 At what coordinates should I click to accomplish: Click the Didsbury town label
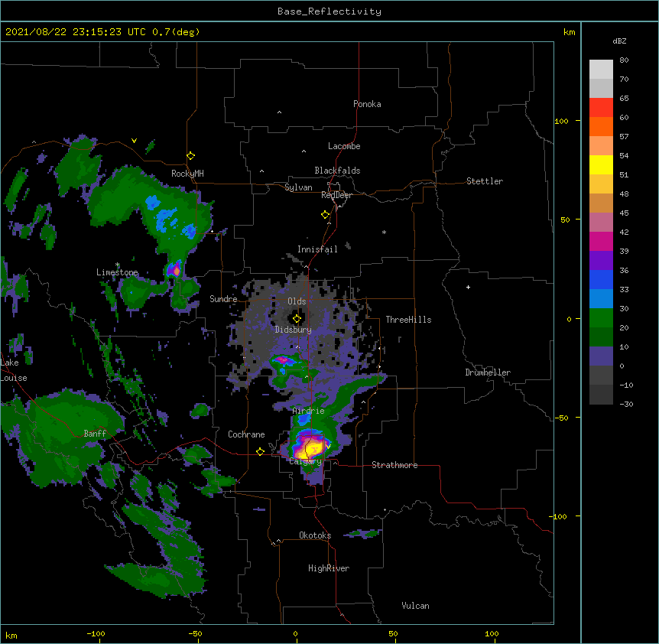point(293,330)
